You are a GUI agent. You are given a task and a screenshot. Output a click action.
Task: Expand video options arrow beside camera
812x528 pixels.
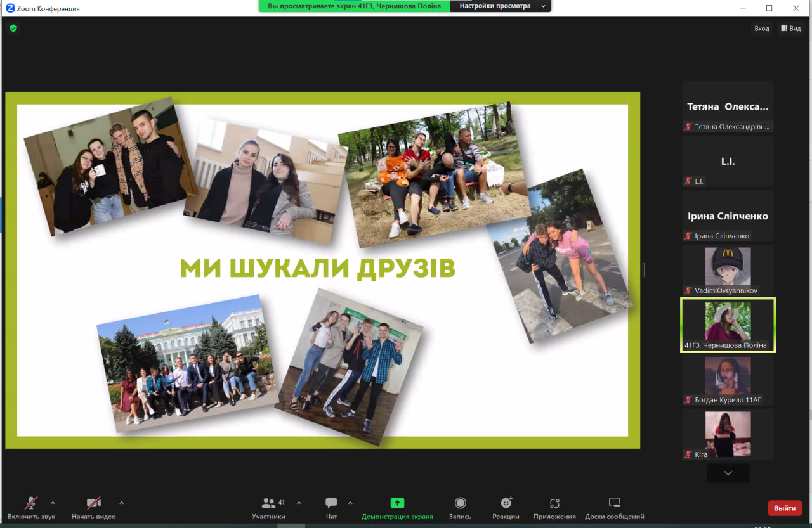pos(121,503)
